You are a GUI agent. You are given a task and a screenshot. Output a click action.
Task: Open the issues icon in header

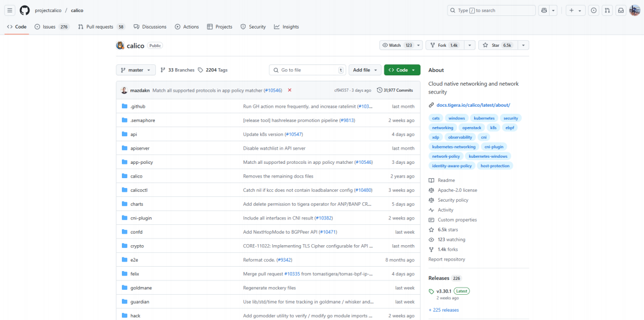[x=593, y=10]
